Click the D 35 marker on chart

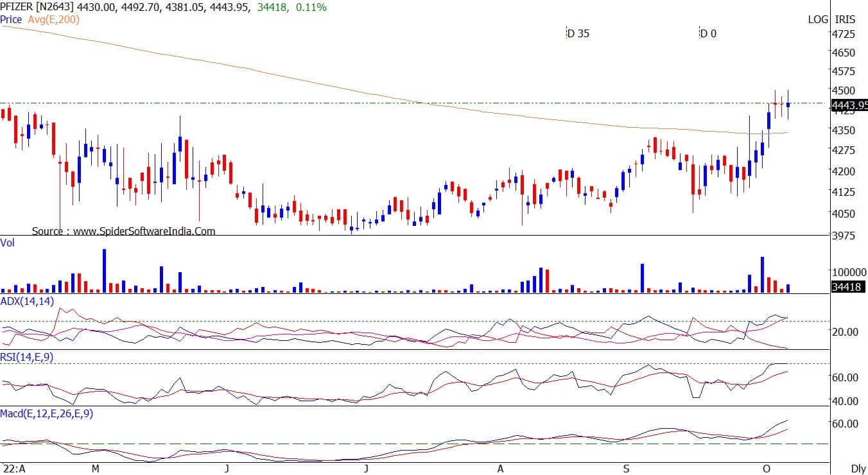[x=578, y=33]
